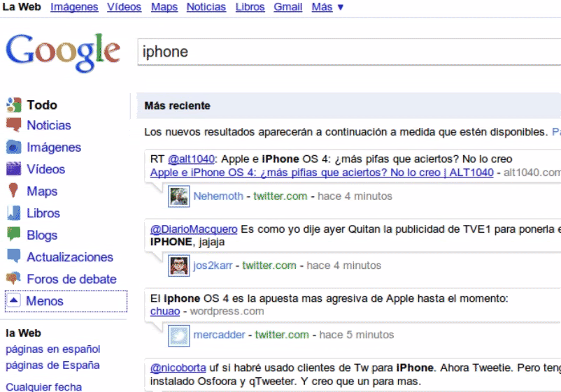Open Noticias in the top navigation bar
Image resolution: width=561 pixels, height=392 pixels.
(206, 7)
